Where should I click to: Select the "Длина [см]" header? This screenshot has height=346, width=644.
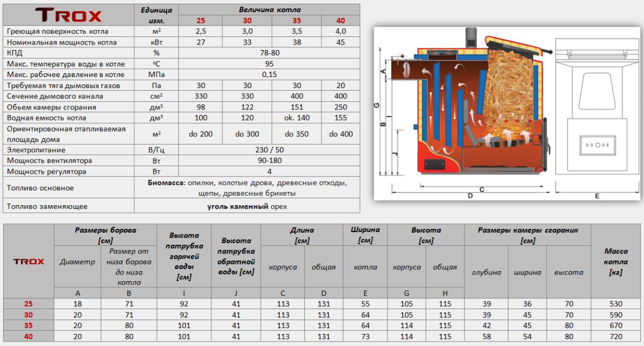(302, 235)
